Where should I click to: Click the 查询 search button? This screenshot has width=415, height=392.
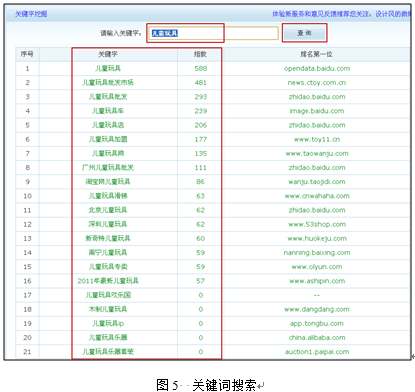pos(304,33)
